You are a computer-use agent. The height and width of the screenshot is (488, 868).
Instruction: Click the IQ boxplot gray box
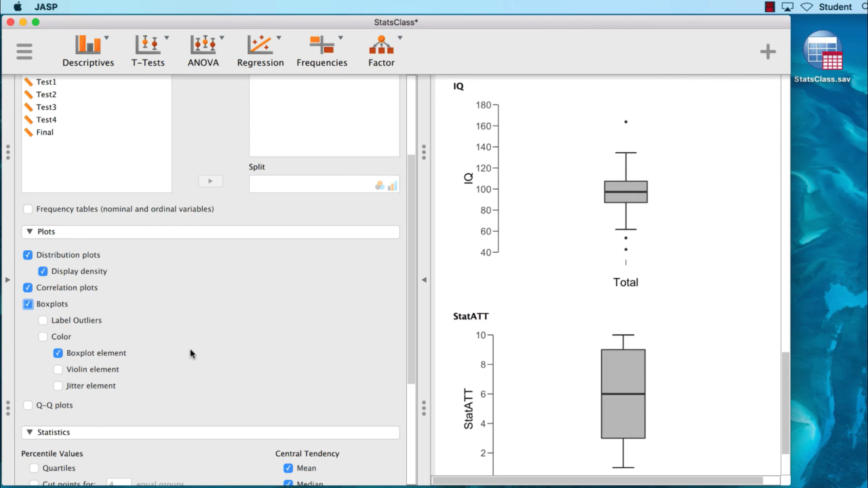click(x=626, y=192)
